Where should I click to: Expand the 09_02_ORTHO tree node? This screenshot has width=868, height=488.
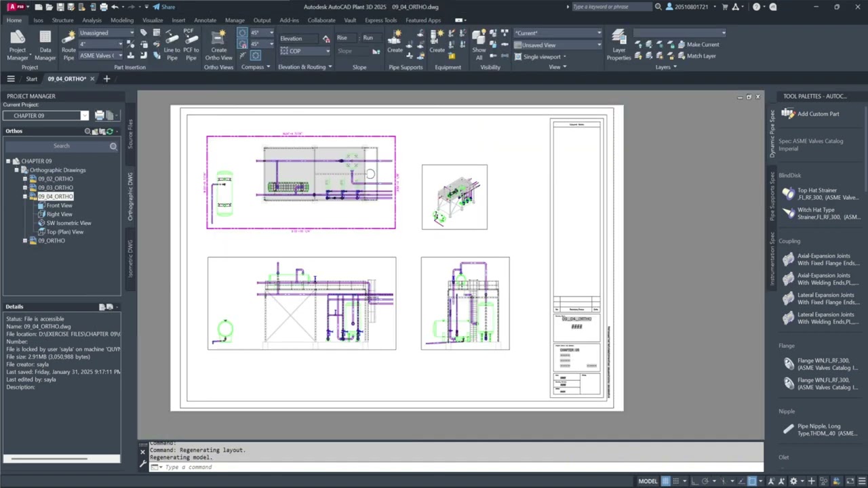click(x=25, y=179)
